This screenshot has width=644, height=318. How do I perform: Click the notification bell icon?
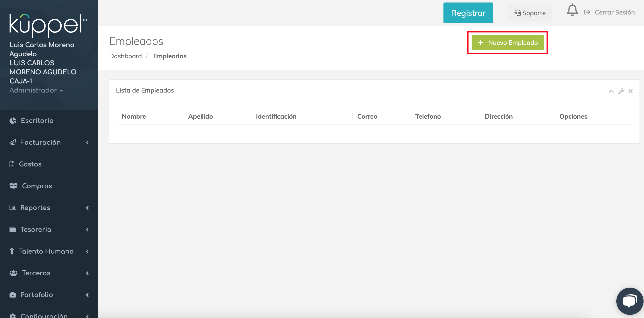tap(572, 10)
